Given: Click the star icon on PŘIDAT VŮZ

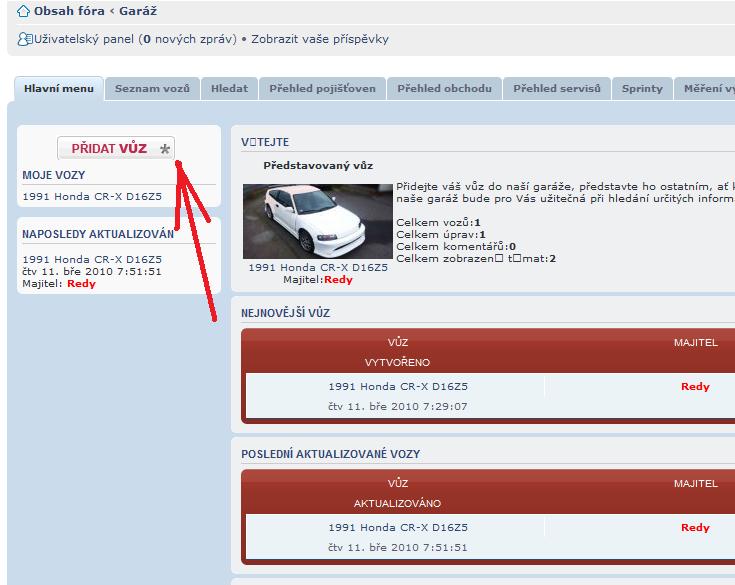Looking at the screenshot, I should (165, 149).
